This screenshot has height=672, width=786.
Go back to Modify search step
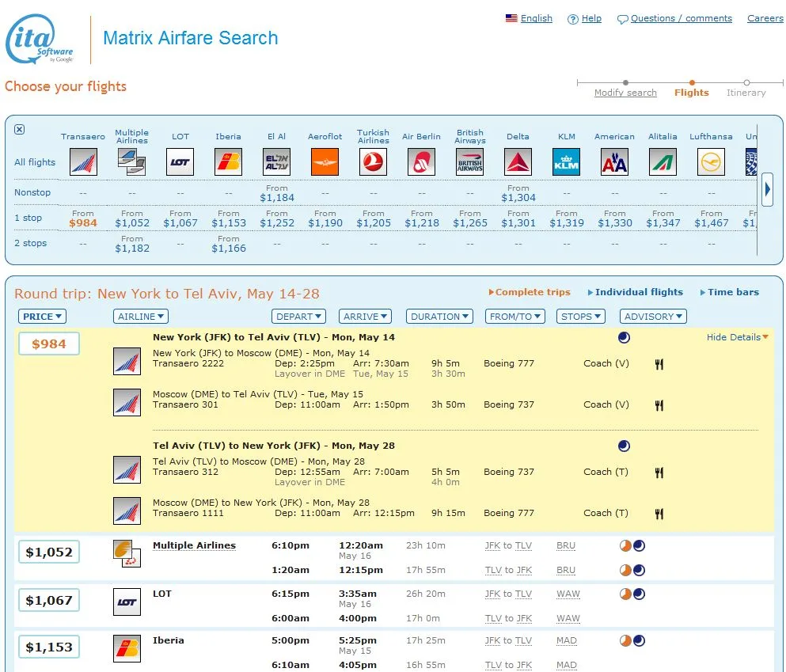click(x=625, y=93)
